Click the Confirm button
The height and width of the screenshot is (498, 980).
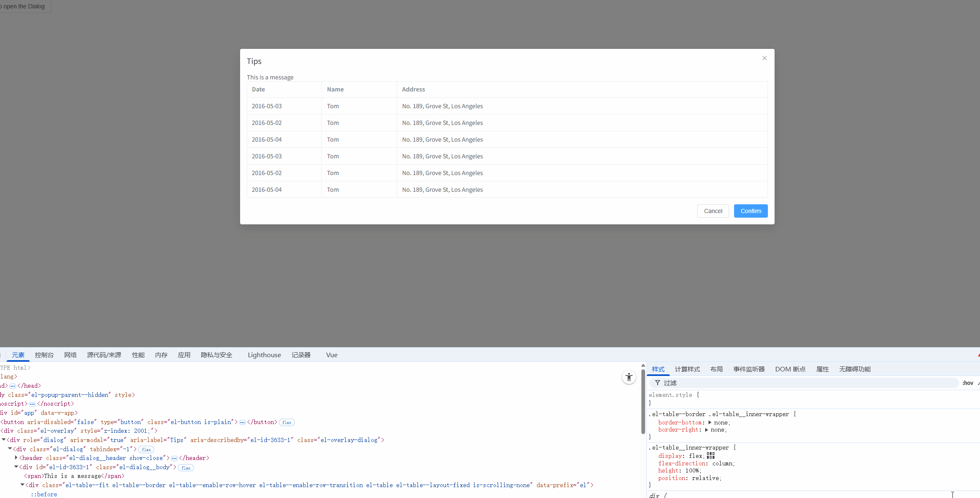tap(750, 211)
